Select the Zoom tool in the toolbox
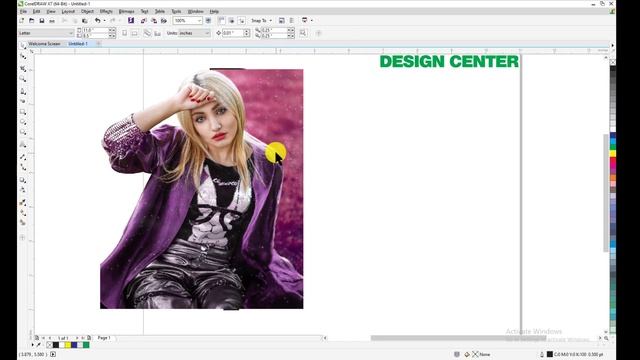The image size is (640, 360). point(23,79)
